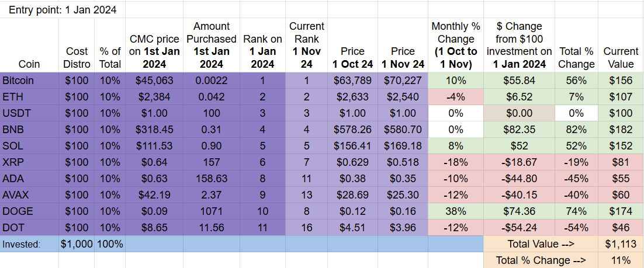
Task: Select BNB's $580.70 November price cell
Action: coord(403,130)
